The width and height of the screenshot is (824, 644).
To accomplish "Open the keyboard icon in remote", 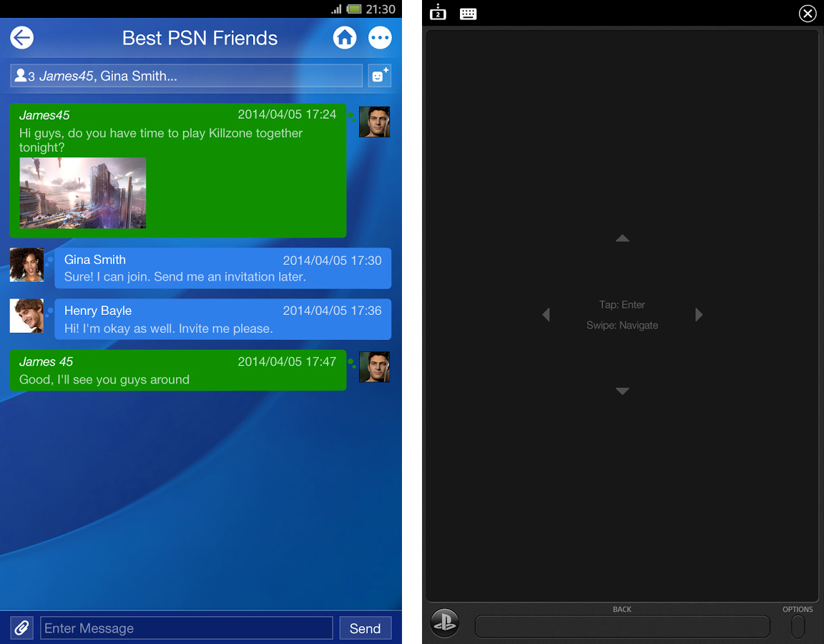I will click(468, 14).
